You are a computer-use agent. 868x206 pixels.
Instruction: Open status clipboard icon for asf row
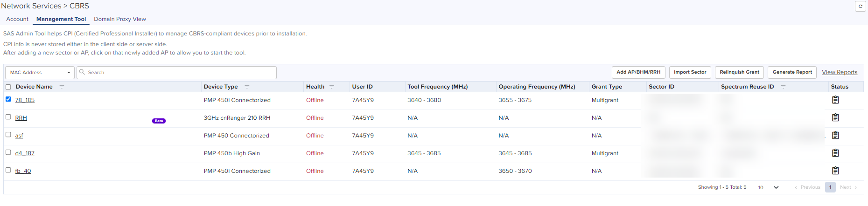835,135
